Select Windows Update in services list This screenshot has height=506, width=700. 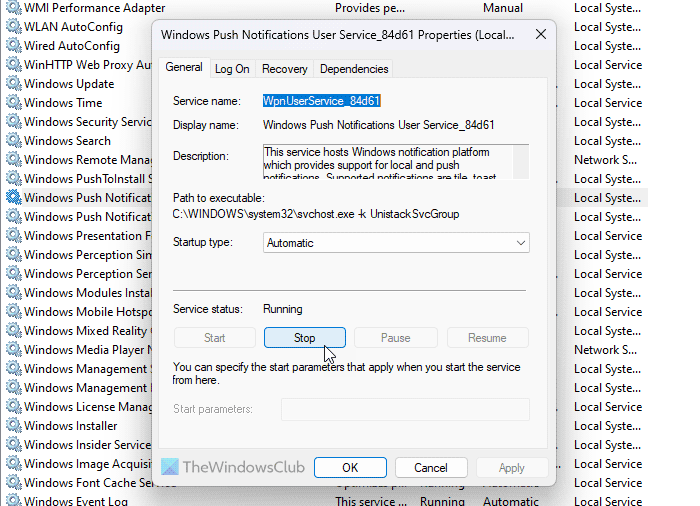(x=69, y=84)
